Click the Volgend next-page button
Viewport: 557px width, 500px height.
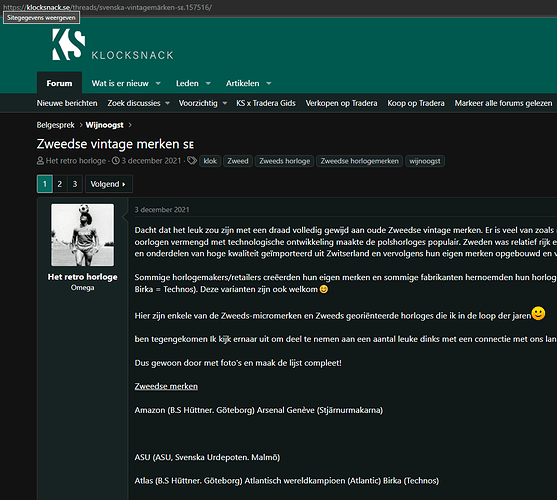coord(108,184)
